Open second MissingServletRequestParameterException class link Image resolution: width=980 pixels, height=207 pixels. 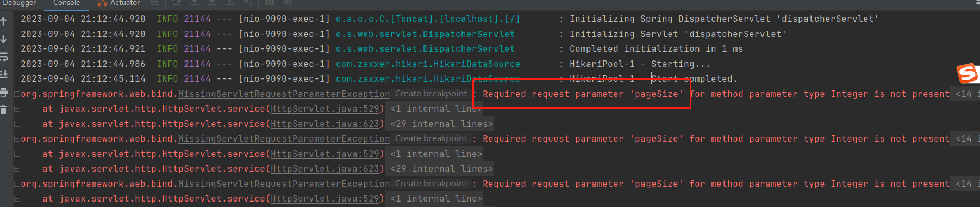pyautogui.click(x=284, y=139)
